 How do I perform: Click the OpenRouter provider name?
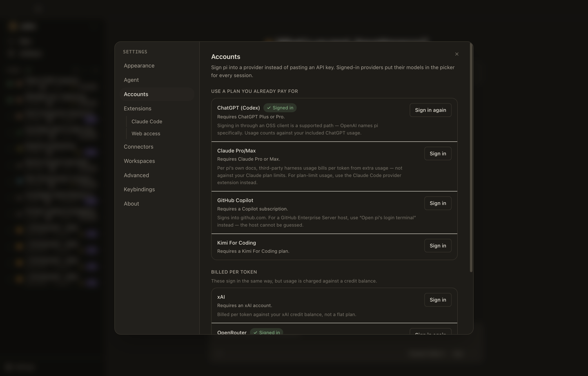tap(232, 332)
